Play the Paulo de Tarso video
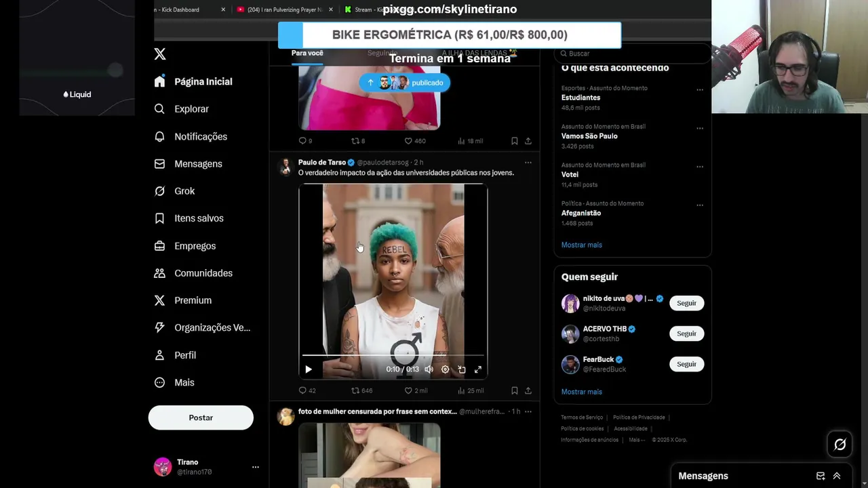 (309, 369)
